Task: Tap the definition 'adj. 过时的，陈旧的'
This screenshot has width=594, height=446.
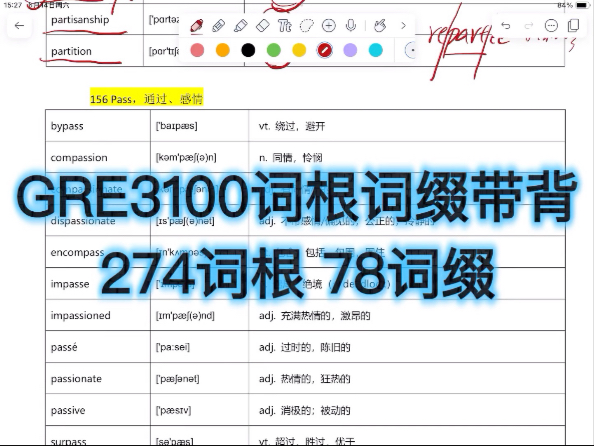Action: [x=305, y=347]
